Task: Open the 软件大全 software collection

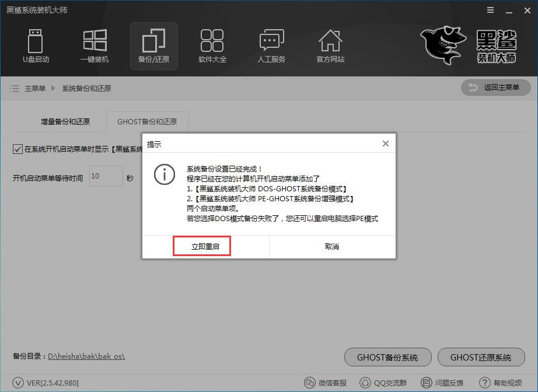Action: click(212, 45)
